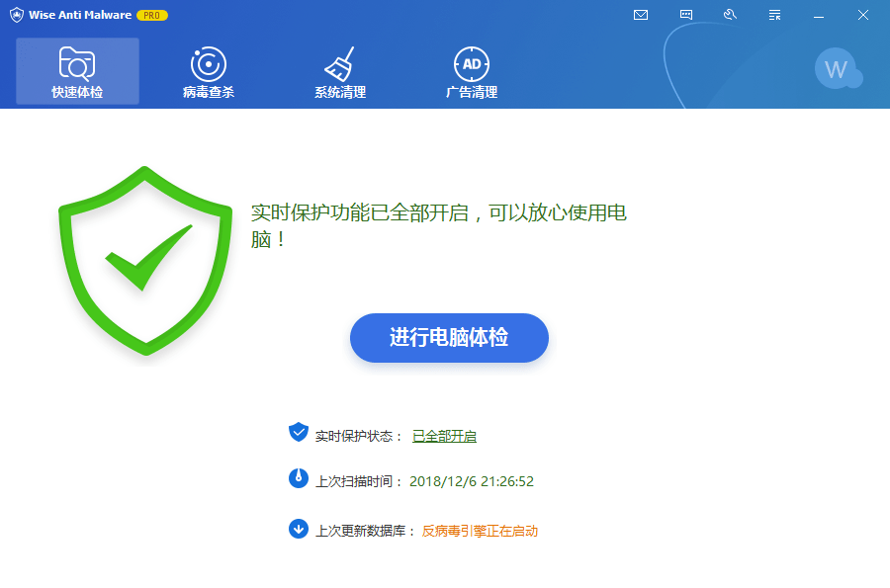Go to the 广告清理 ad cleanup tab
This screenshot has width=890, height=588.
(x=471, y=72)
